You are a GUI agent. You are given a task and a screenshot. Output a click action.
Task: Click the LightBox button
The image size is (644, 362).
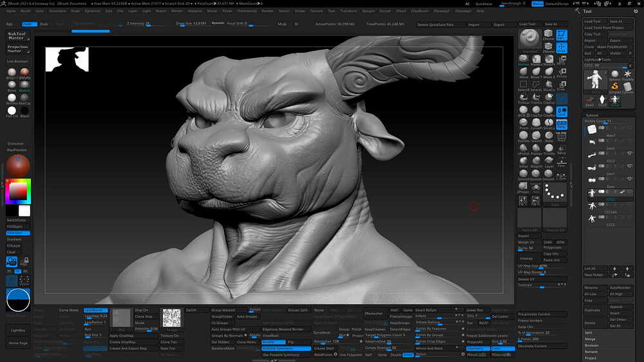(17, 330)
